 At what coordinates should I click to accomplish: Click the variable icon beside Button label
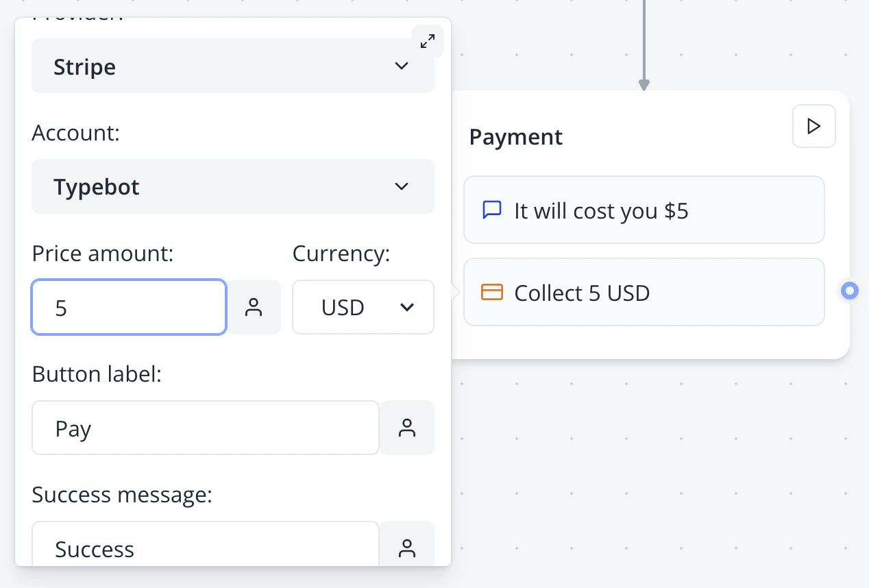point(408,428)
